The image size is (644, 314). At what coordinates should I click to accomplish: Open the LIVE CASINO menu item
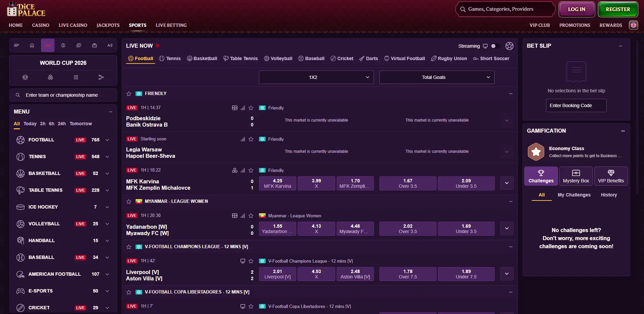click(x=73, y=25)
